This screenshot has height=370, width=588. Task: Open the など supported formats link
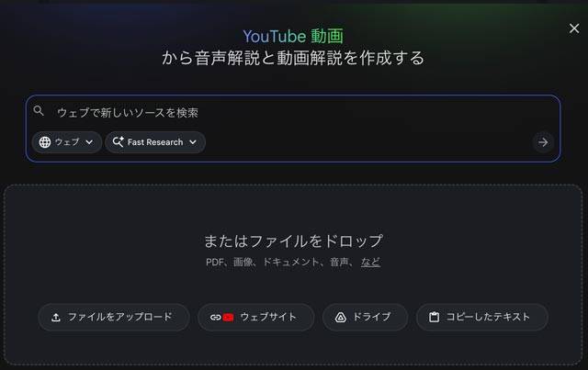pyautogui.click(x=370, y=262)
